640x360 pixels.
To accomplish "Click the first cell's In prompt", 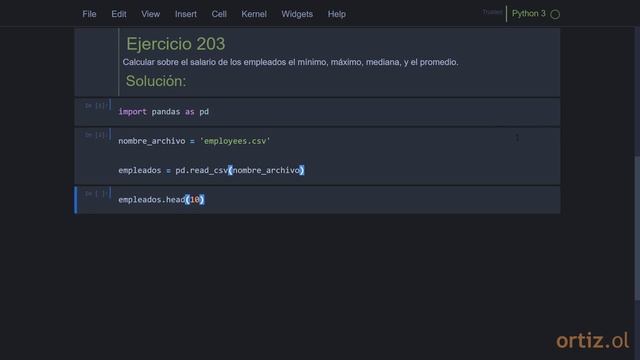I will [x=96, y=106].
